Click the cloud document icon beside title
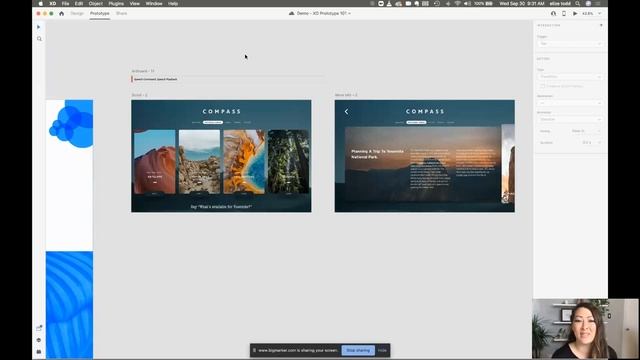Screen dimensions: 640x360 pos(291,13)
